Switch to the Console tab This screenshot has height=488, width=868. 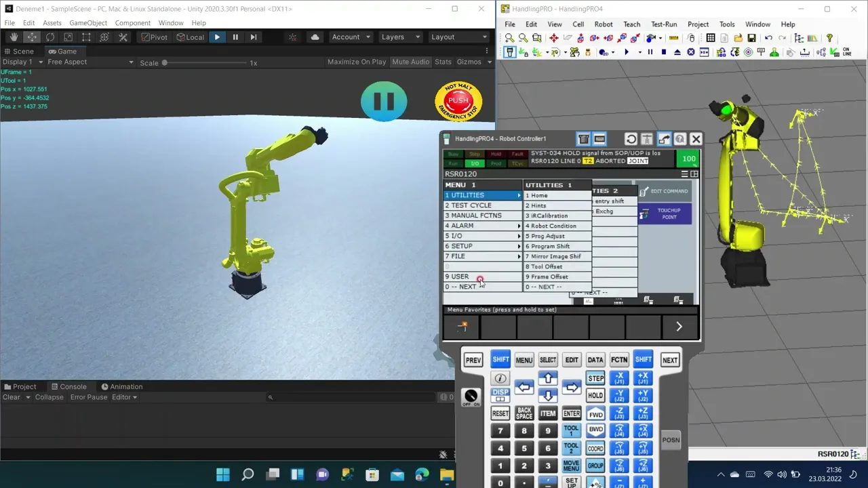click(x=68, y=386)
